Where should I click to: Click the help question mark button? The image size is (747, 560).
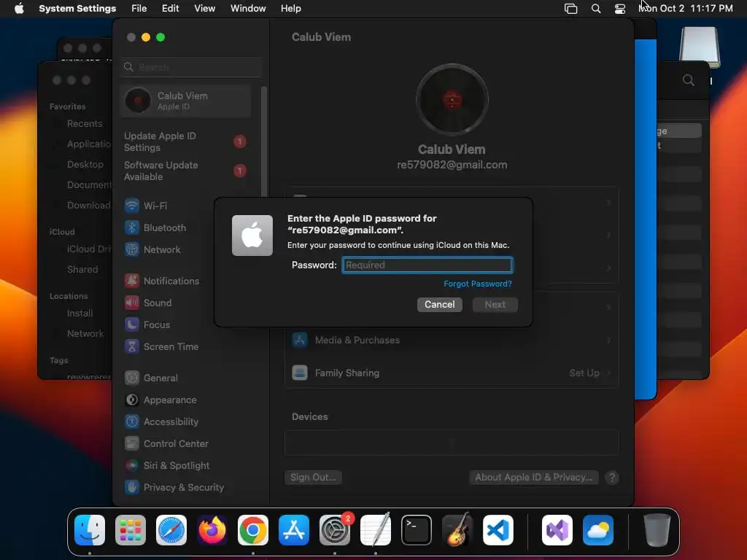612,478
